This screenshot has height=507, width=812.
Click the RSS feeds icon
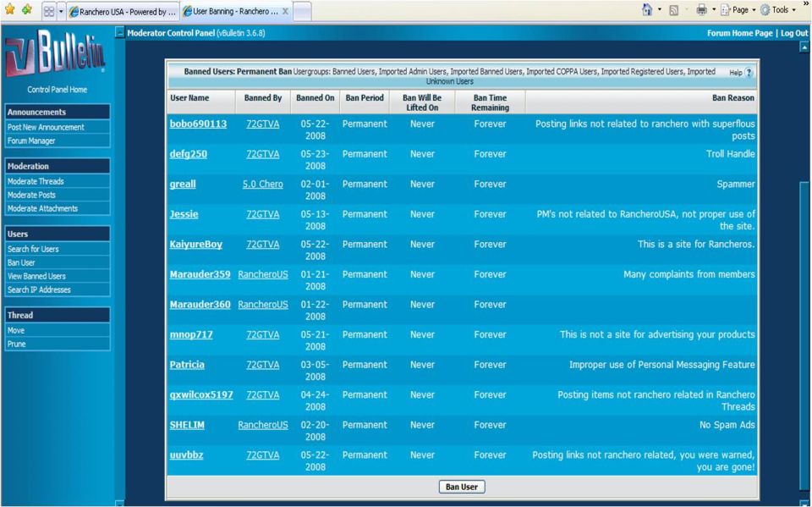(x=674, y=10)
